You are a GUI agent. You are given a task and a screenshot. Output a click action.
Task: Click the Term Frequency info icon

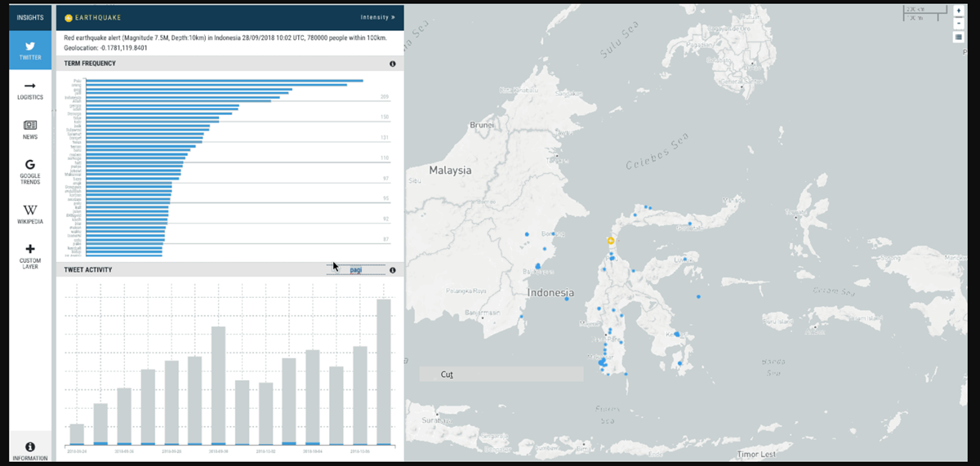pyautogui.click(x=392, y=64)
